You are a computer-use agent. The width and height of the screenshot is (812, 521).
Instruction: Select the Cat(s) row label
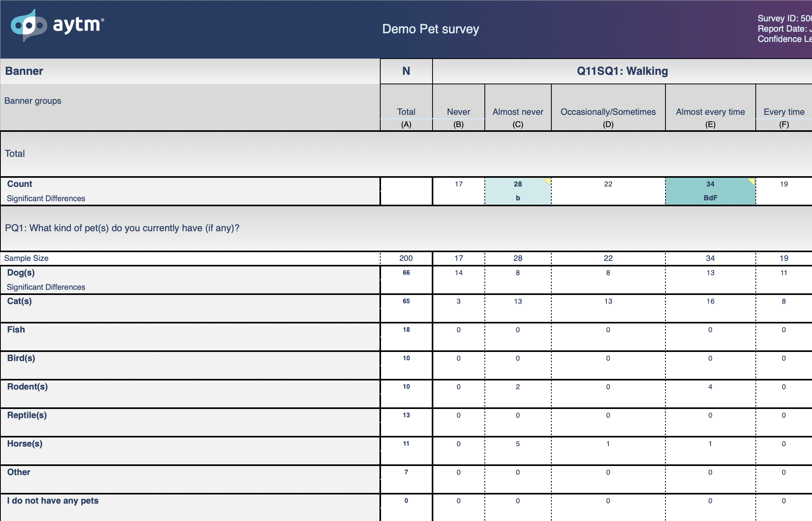[x=19, y=301]
